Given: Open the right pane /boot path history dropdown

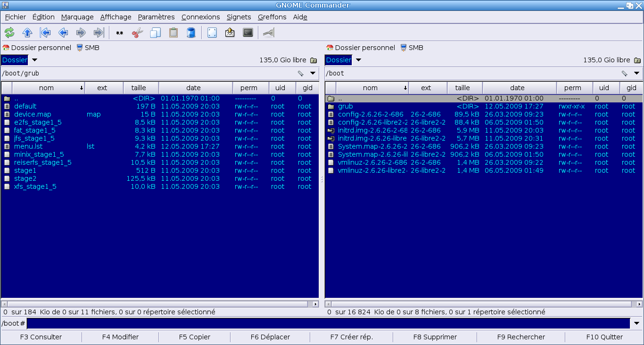Looking at the screenshot, I should (x=636, y=73).
